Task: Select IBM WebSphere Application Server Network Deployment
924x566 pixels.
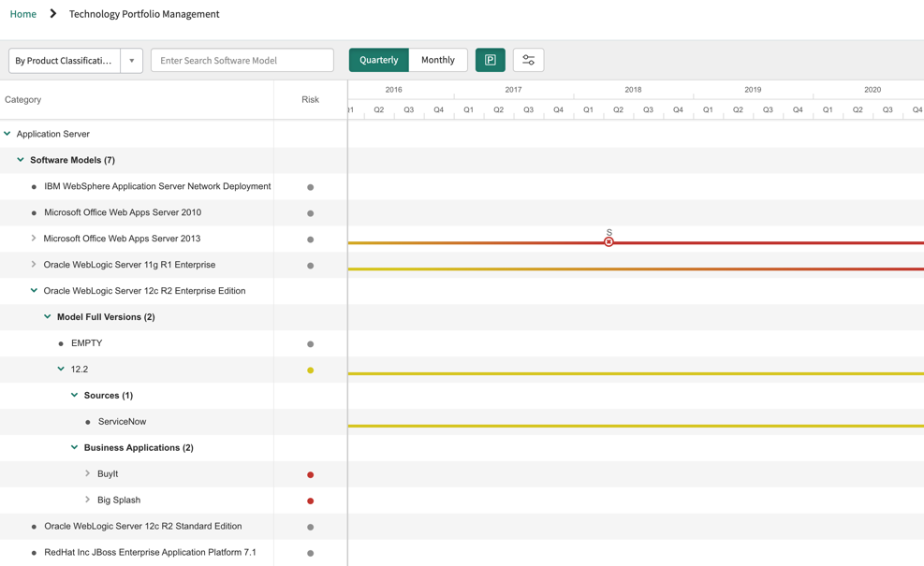Action: 157,186
